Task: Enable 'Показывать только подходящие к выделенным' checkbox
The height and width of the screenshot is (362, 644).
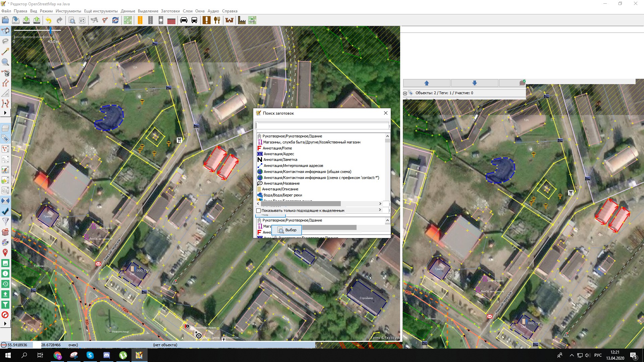Action: click(x=258, y=211)
